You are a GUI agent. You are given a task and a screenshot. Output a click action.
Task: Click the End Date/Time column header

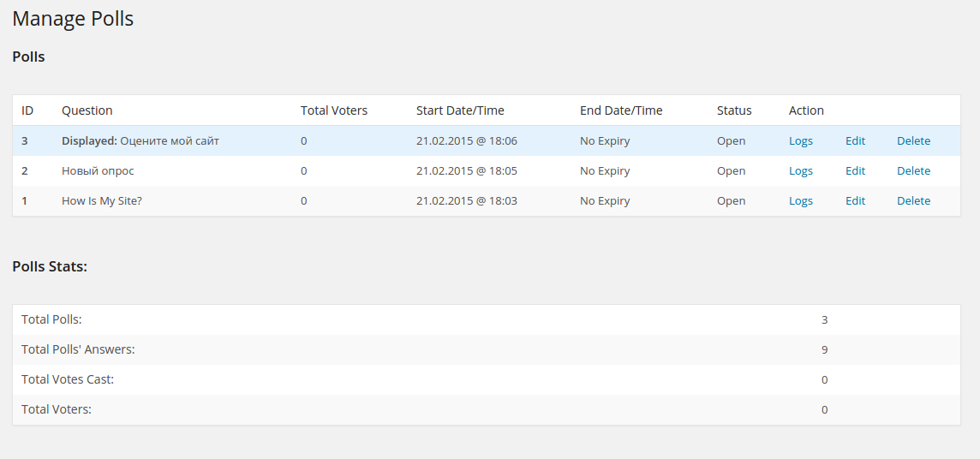pos(621,110)
